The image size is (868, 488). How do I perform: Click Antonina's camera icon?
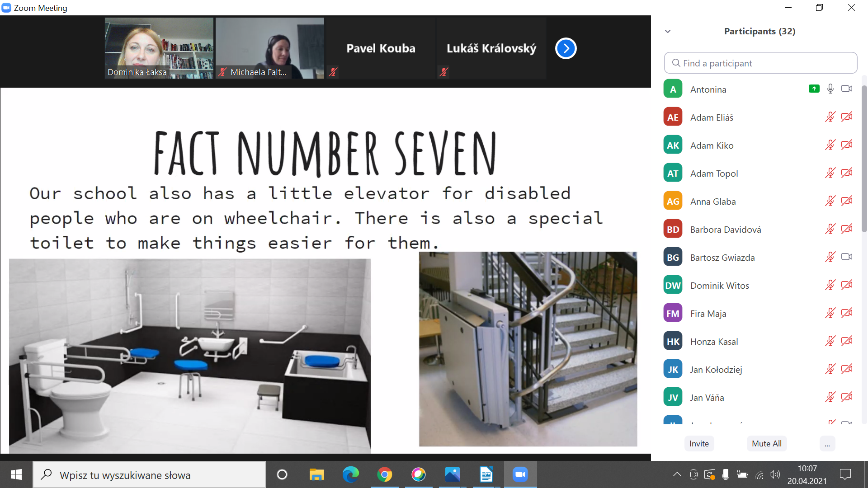click(x=847, y=89)
